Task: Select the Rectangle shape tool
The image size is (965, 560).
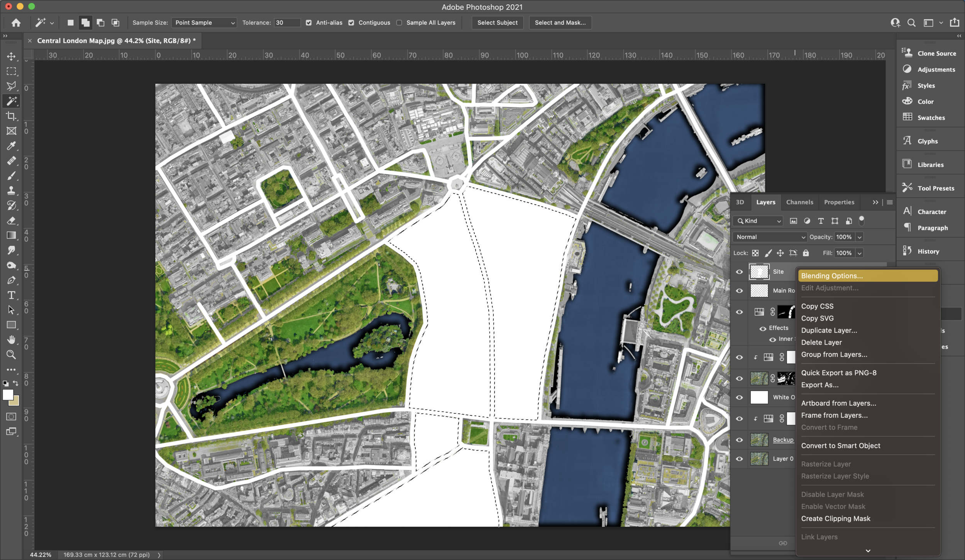Action: (x=11, y=325)
